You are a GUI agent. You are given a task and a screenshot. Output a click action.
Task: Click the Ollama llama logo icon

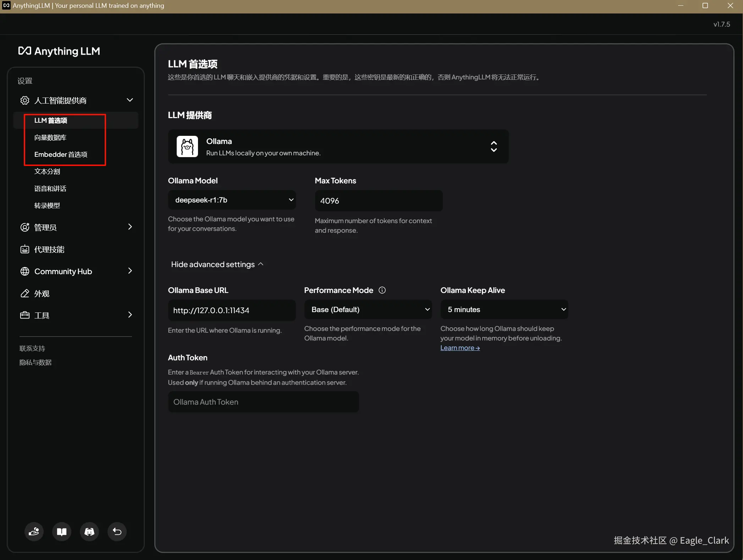coord(187,146)
